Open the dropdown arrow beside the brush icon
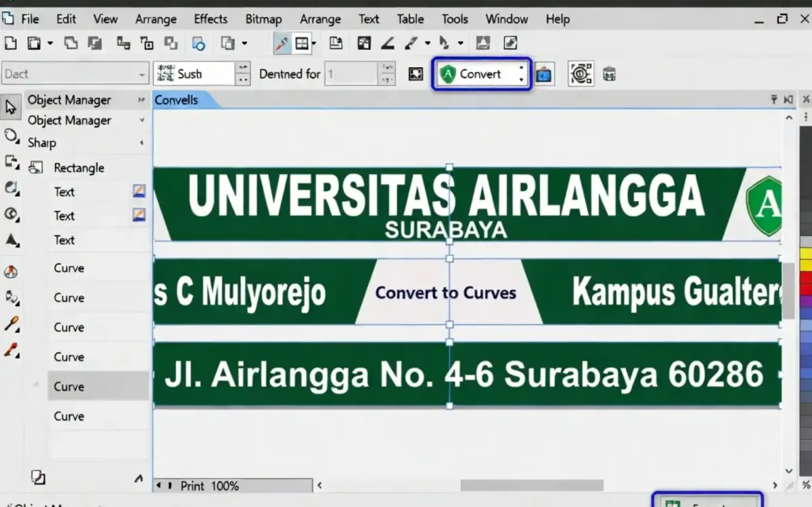This screenshot has width=812, height=507. [428, 44]
